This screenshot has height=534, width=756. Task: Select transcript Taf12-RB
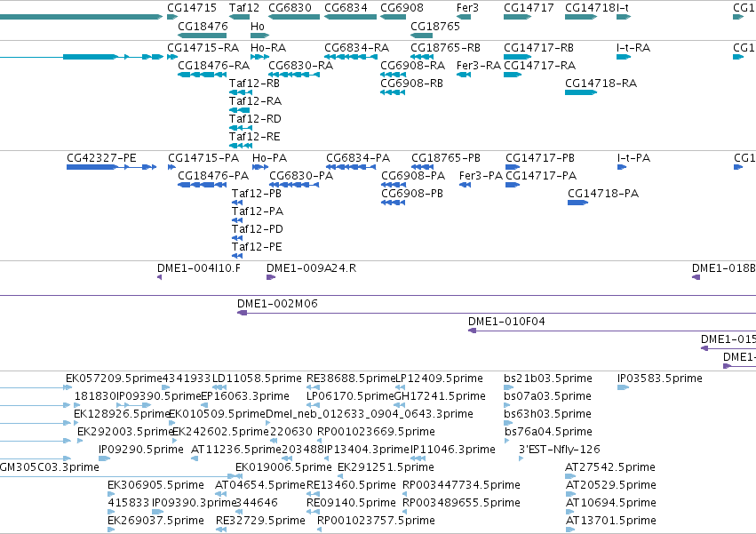pos(255,84)
